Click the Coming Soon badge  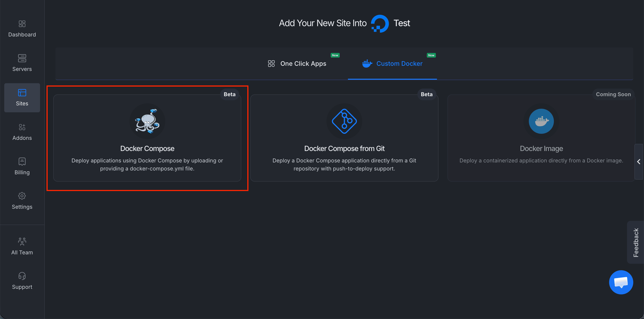click(x=613, y=94)
